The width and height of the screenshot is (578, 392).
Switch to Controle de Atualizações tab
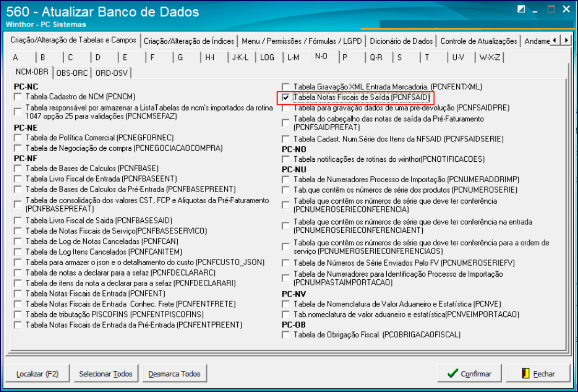pyautogui.click(x=479, y=41)
